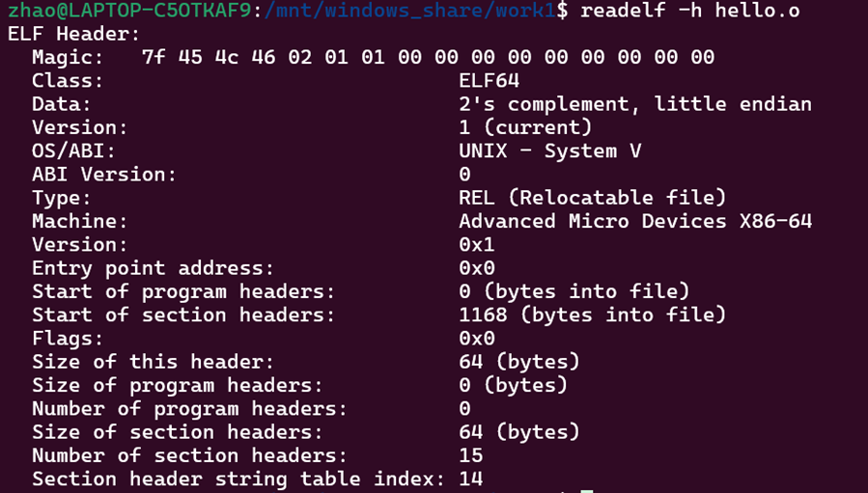Click the ABI Version: label

104,175
